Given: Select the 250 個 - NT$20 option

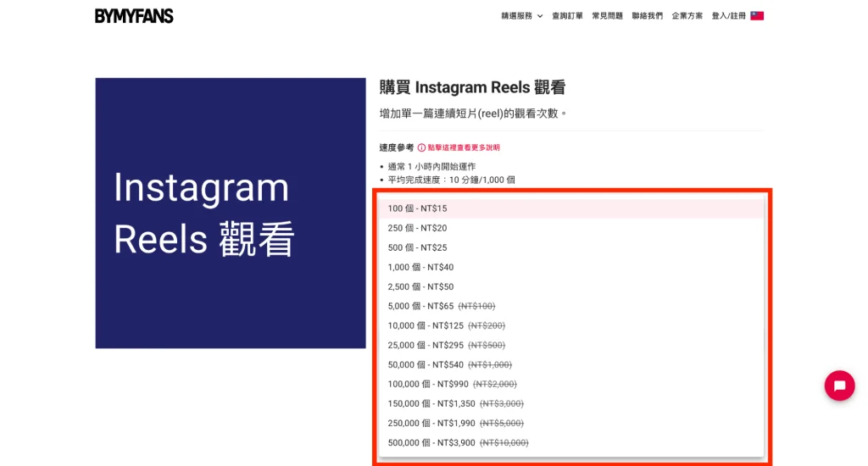Looking at the screenshot, I should [x=570, y=228].
